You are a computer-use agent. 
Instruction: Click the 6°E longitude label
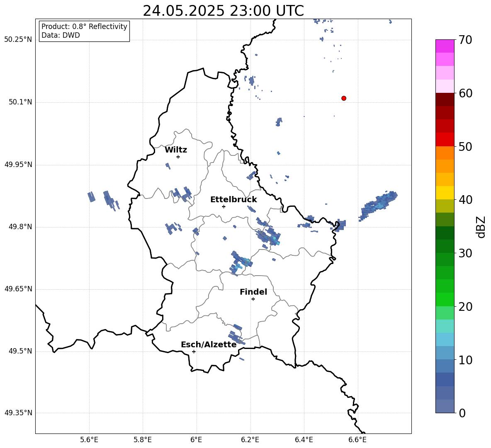[x=196, y=440]
